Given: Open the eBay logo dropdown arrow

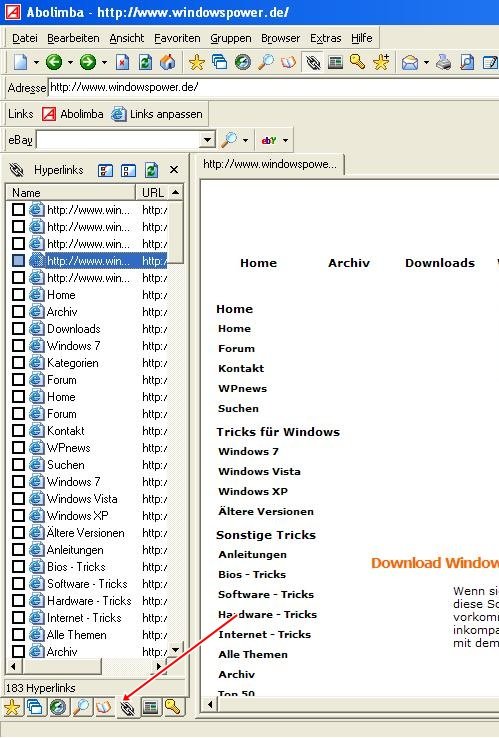Looking at the screenshot, I should coord(285,140).
